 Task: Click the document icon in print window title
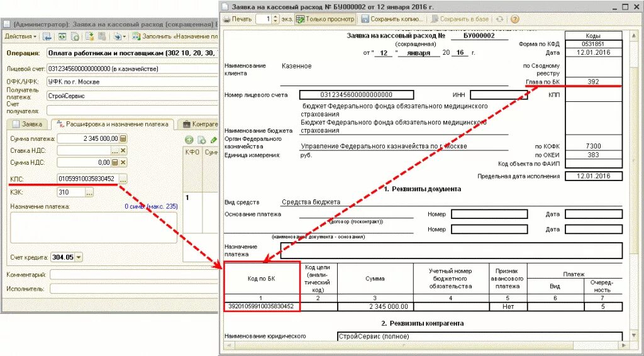tap(225, 7)
